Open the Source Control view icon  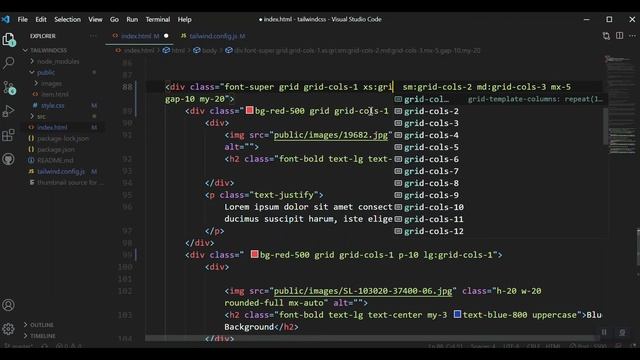[x=9, y=87]
